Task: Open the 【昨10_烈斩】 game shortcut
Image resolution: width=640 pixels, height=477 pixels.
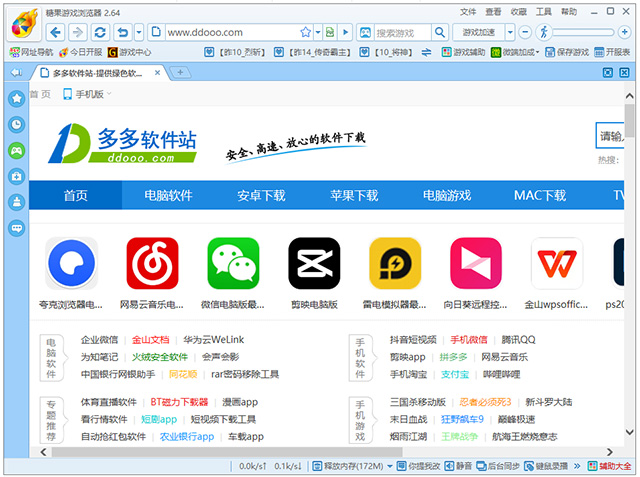Action: [236, 52]
